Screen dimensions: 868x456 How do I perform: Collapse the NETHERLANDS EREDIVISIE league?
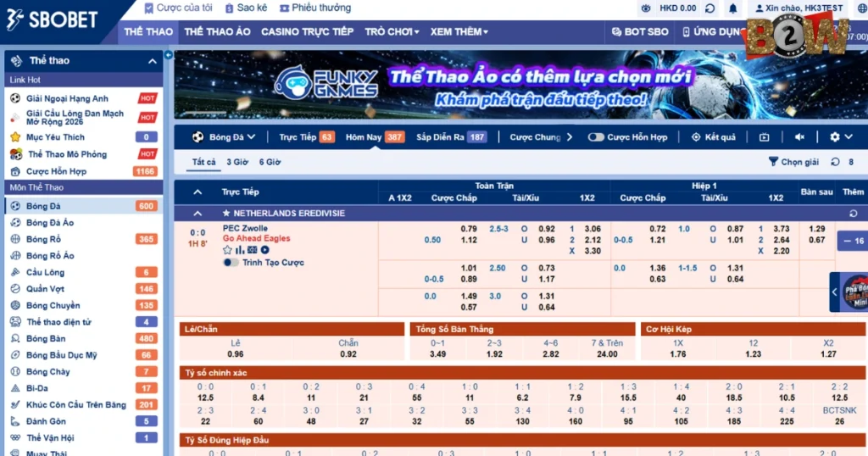(198, 213)
